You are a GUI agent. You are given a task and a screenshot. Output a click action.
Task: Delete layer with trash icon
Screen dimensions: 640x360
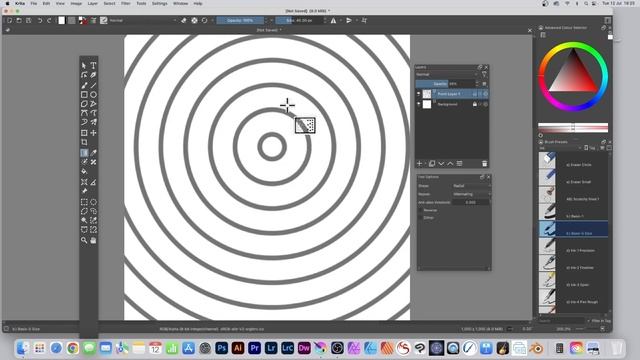click(x=484, y=164)
